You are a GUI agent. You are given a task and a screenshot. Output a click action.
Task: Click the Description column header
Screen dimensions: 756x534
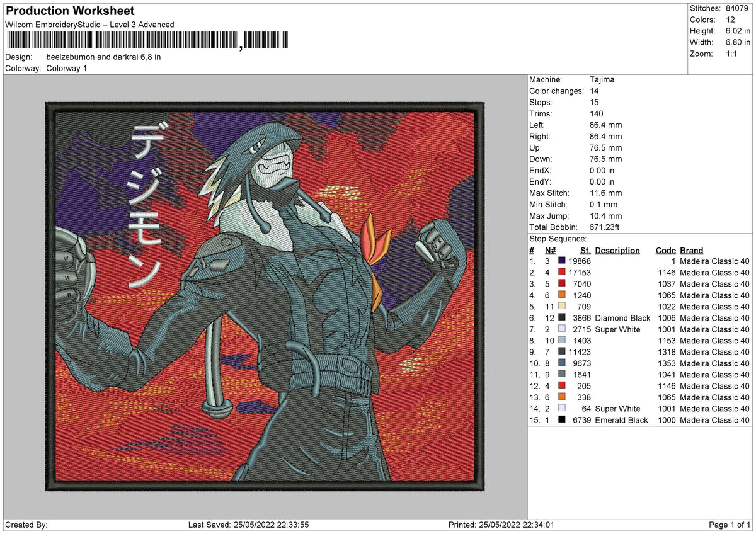tap(617, 251)
